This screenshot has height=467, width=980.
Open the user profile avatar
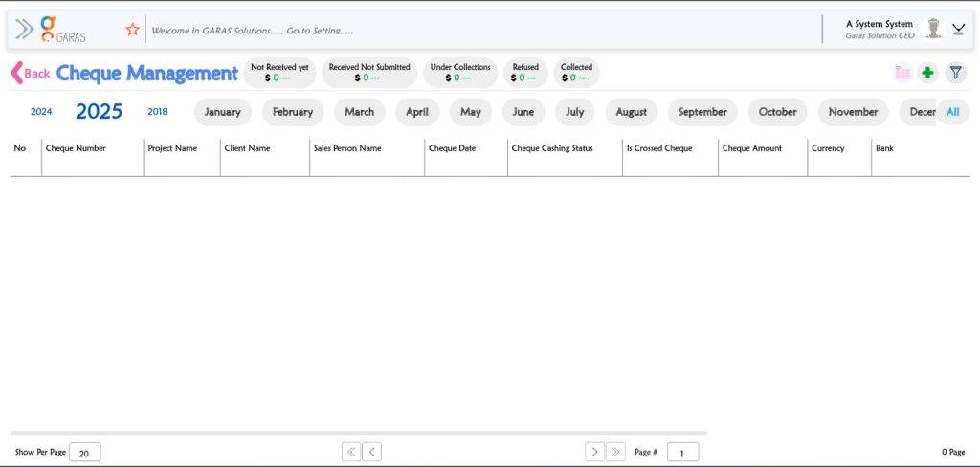coord(933,29)
